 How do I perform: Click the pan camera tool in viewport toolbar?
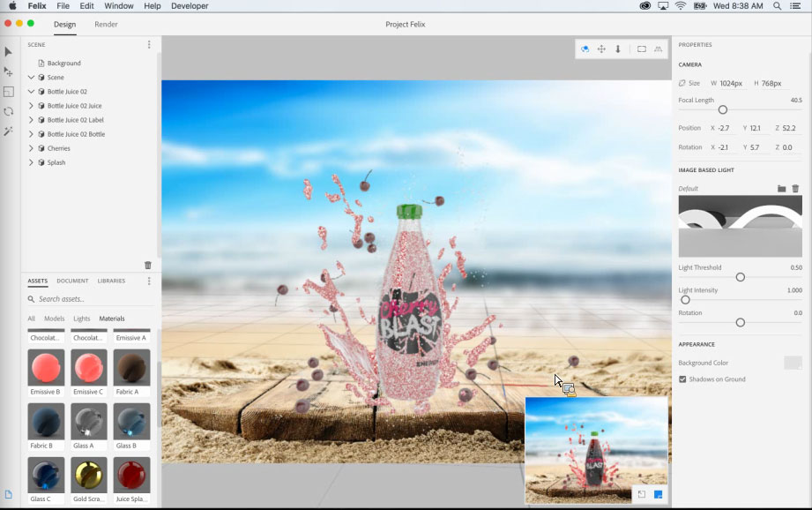click(x=601, y=49)
